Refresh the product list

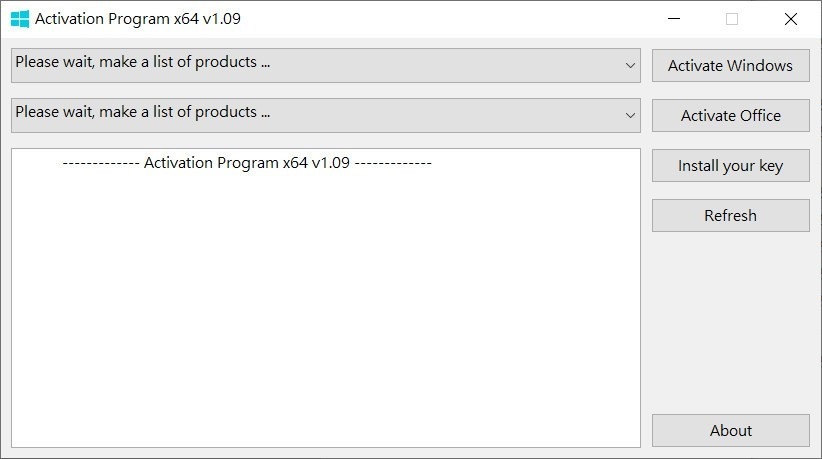click(730, 215)
